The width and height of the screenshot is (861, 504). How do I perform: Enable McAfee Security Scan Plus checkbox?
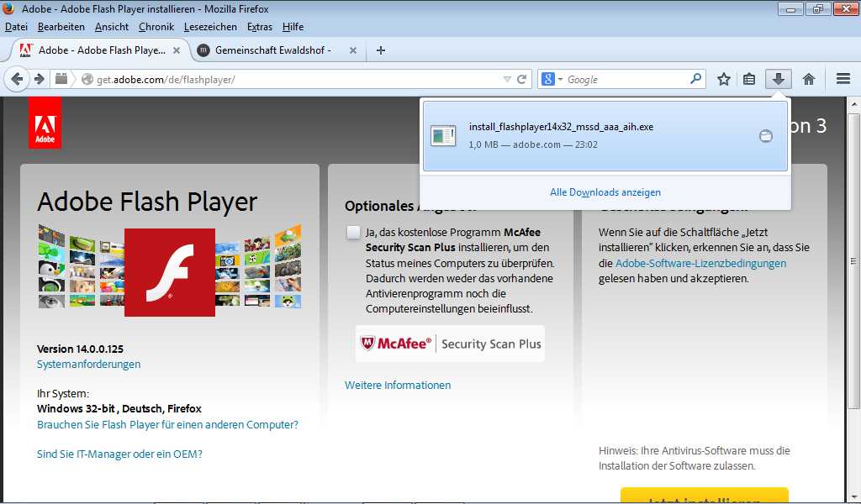pos(354,232)
